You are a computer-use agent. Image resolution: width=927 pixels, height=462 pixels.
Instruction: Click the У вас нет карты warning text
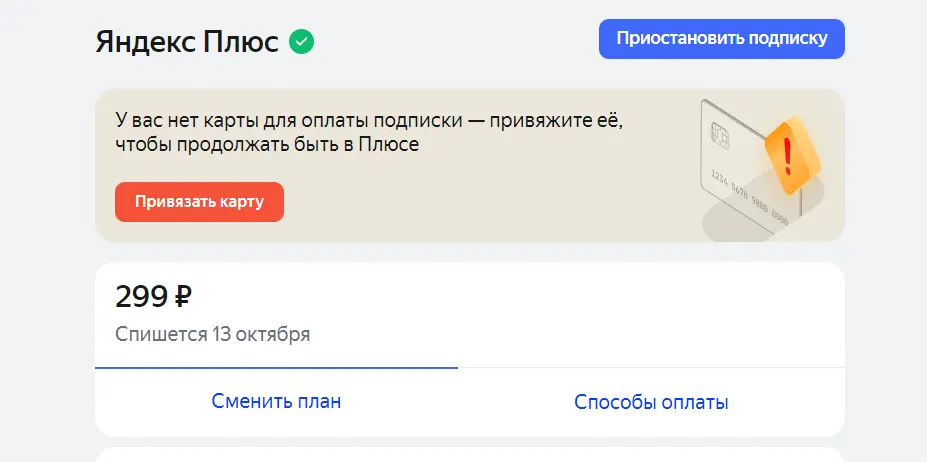pyautogui.click(x=369, y=120)
